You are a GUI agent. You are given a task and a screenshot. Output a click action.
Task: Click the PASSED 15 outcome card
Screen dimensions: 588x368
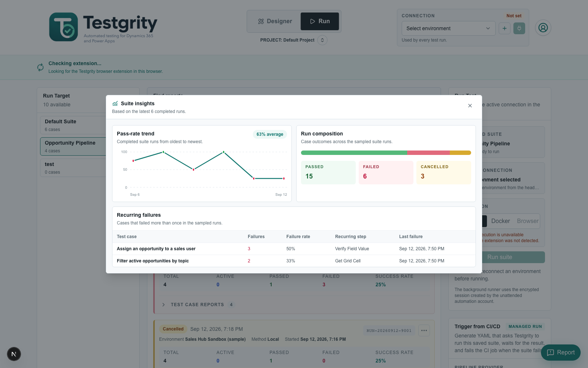point(328,173)
